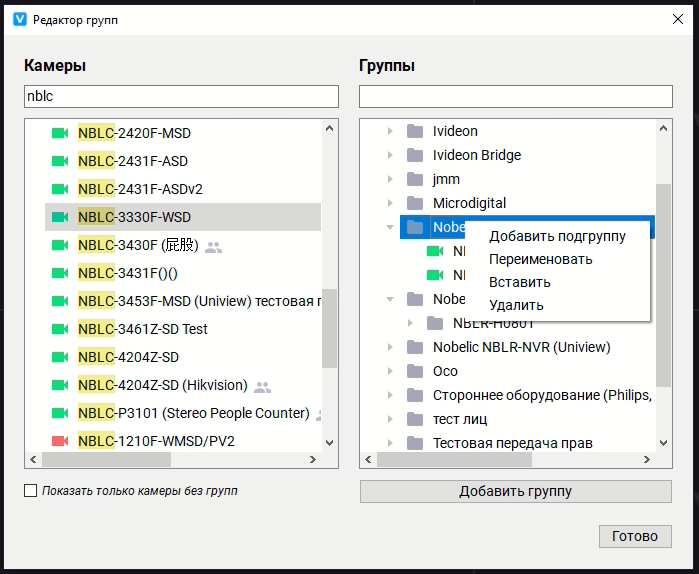Viewport: 699px width, 574px height.
Task: Click camera icon of NBLC-2420F-MSD
Action: 60,133
